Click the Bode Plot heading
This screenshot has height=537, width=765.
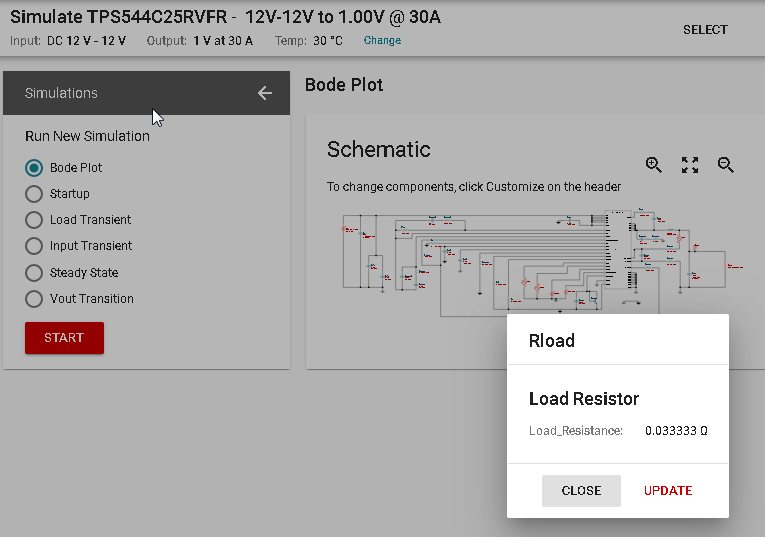344,85
